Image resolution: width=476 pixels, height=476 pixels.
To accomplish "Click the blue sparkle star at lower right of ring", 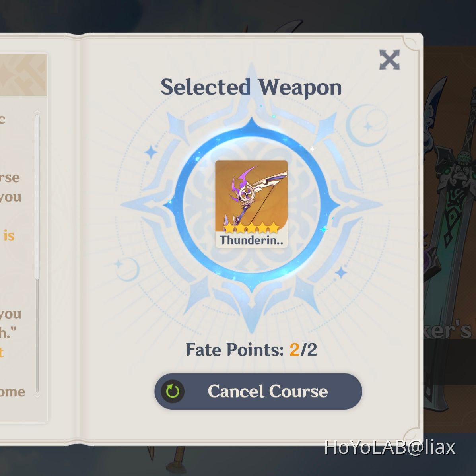I will click(x=341, y=272).
